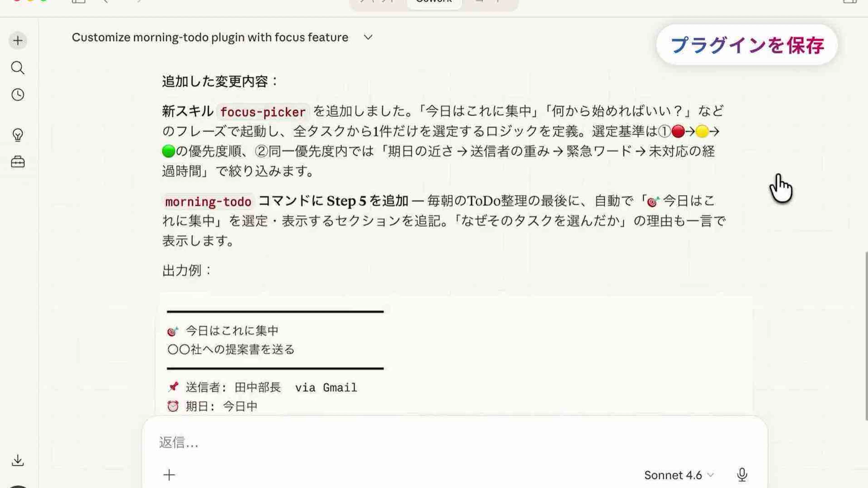Open the Sonnet 4.6 model selector
868x488 pixels.
[x=679, y=475]
